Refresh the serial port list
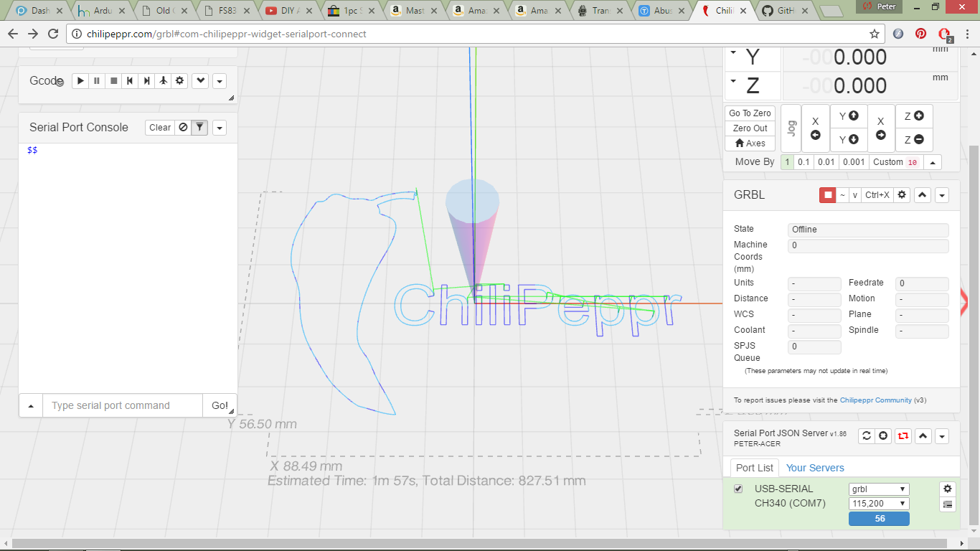The height and width of the screenshot is (551, 980). 867,436
